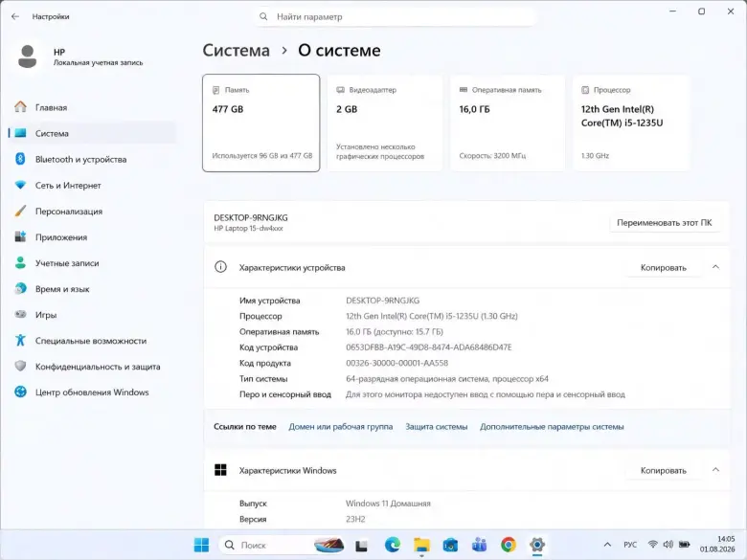Click the 23H2 version value
The image size is (747, 560).
pyautogui.click(x=355, y=519)
